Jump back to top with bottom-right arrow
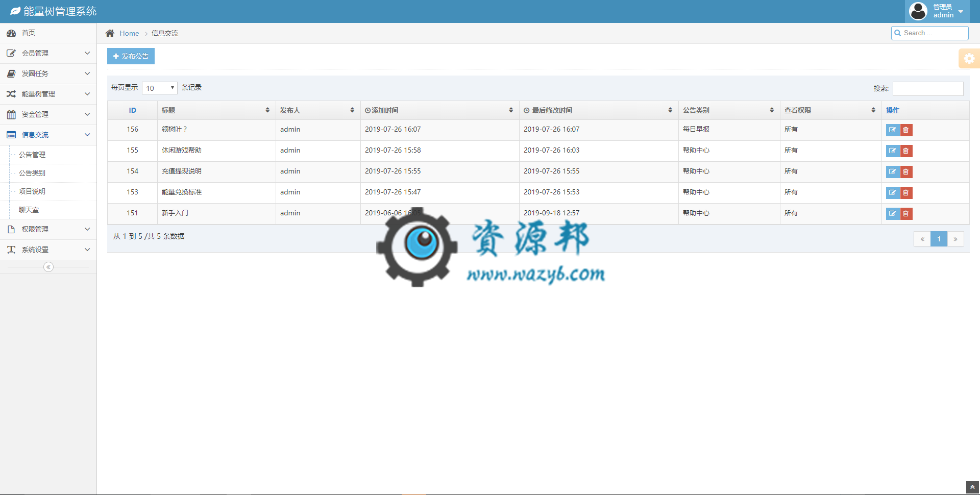Screen dimensions: 980x495 [972, 487]
